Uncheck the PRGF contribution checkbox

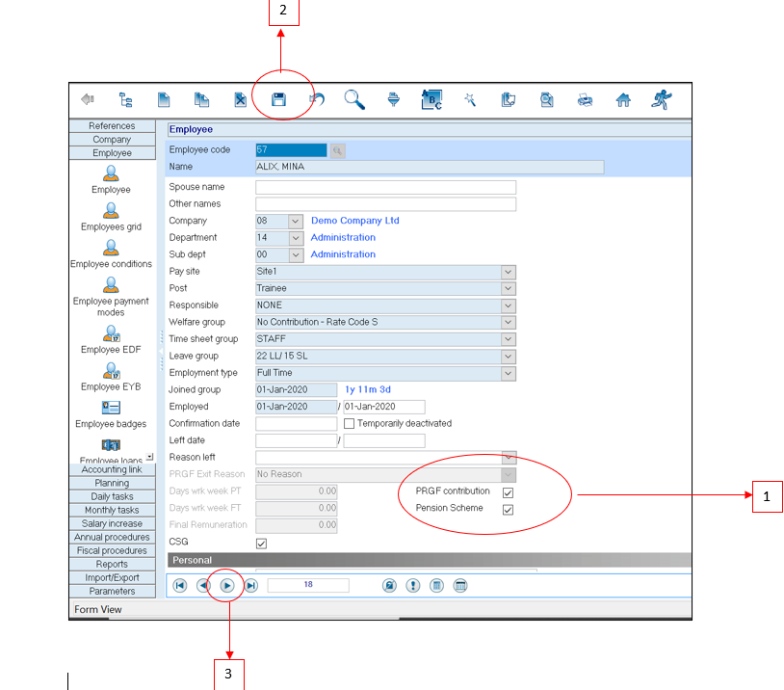pyautogui.click(x=508, y=492)
